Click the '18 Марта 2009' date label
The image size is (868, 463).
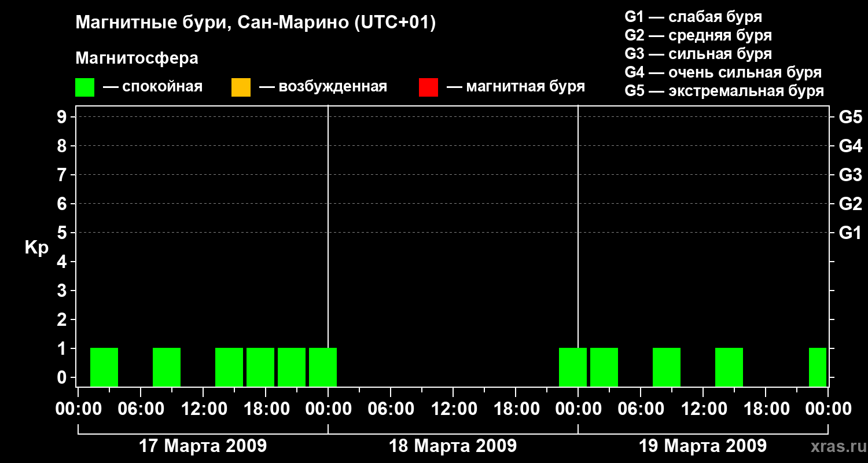tap(453, 446)
